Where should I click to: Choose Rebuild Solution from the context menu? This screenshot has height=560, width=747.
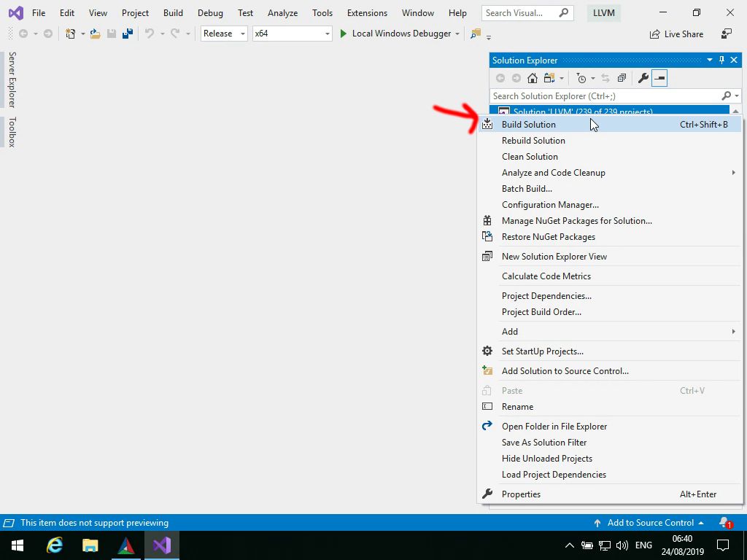pyautogui.click(x=533, y=140)
